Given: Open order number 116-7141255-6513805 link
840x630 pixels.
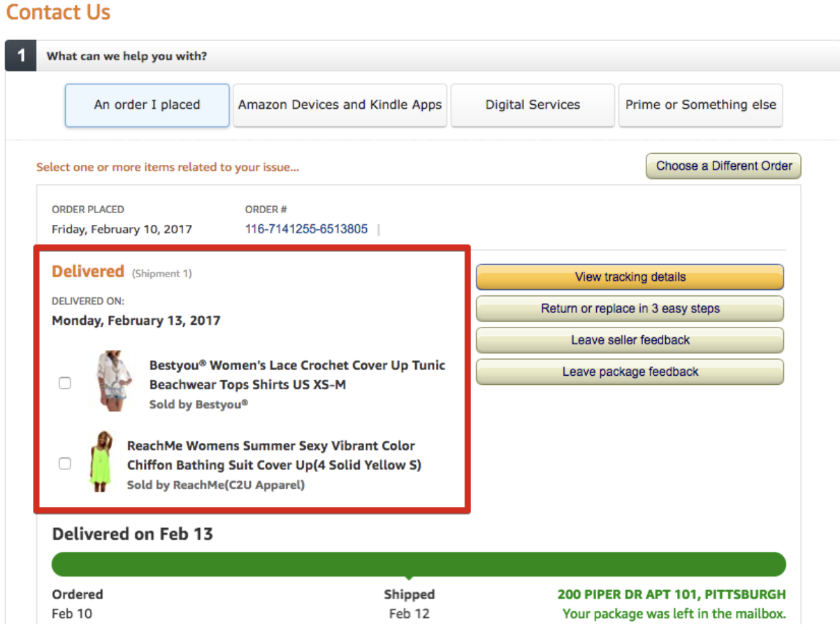Looking at the screenshot, I should tap(306, 229).
